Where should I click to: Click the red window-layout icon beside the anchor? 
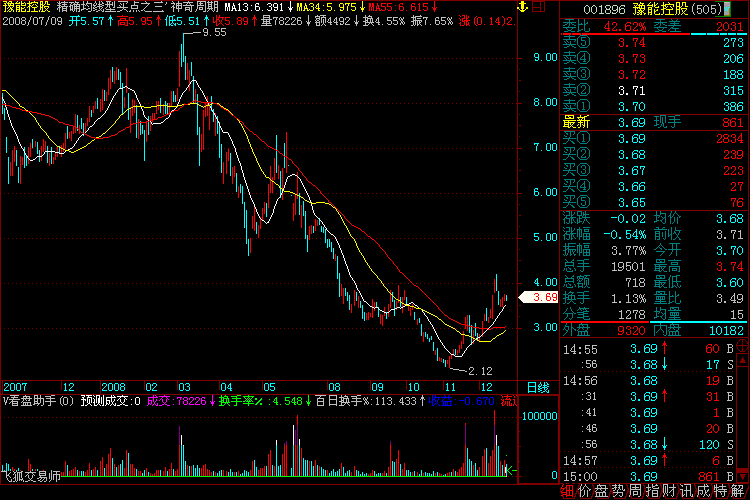click(x=539, y=7)
